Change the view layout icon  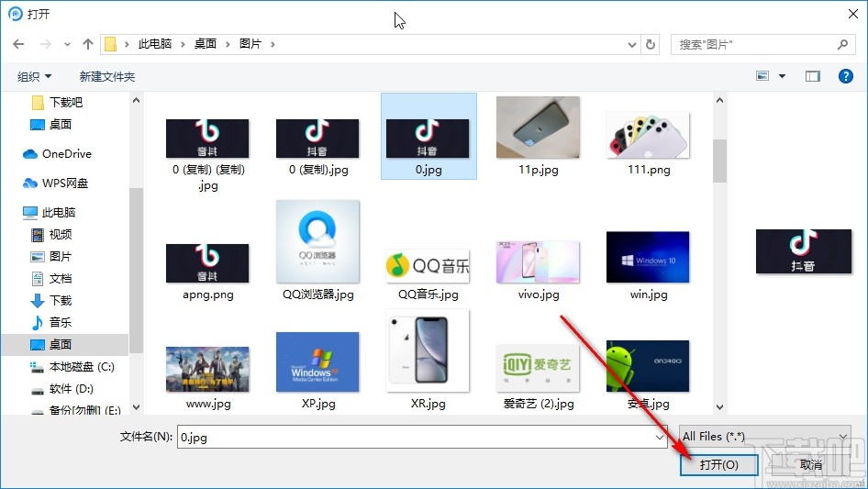(x=762, y=76)
